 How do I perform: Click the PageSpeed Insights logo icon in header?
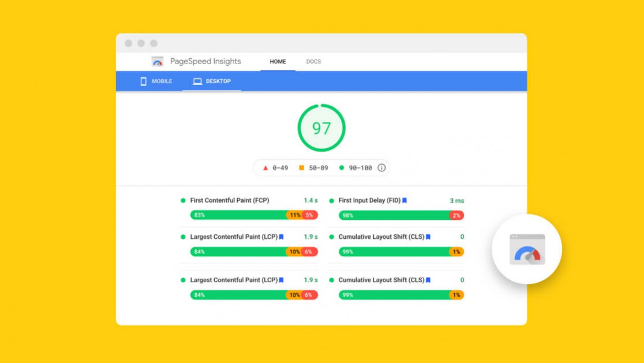pos(158,62)
